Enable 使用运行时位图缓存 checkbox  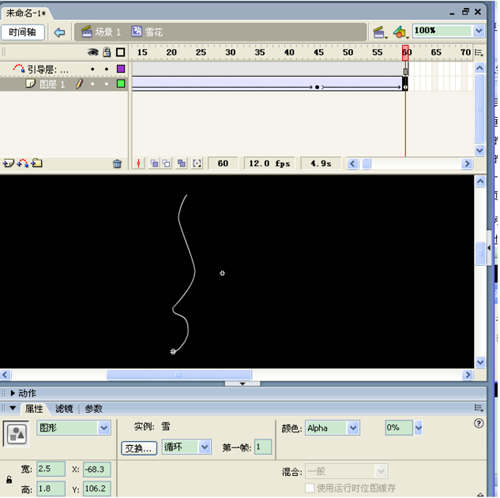point(310,488)
